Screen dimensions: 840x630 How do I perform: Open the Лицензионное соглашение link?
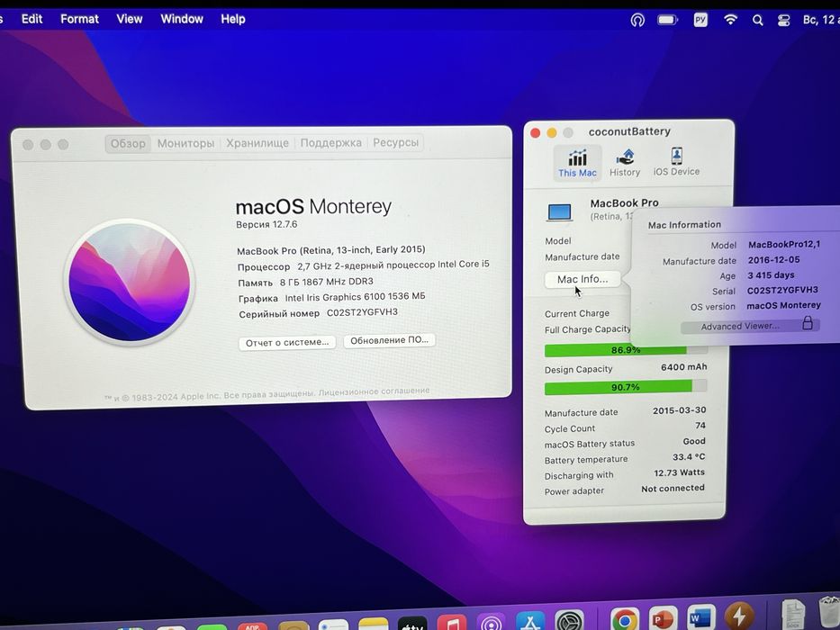tap(374, 391)
